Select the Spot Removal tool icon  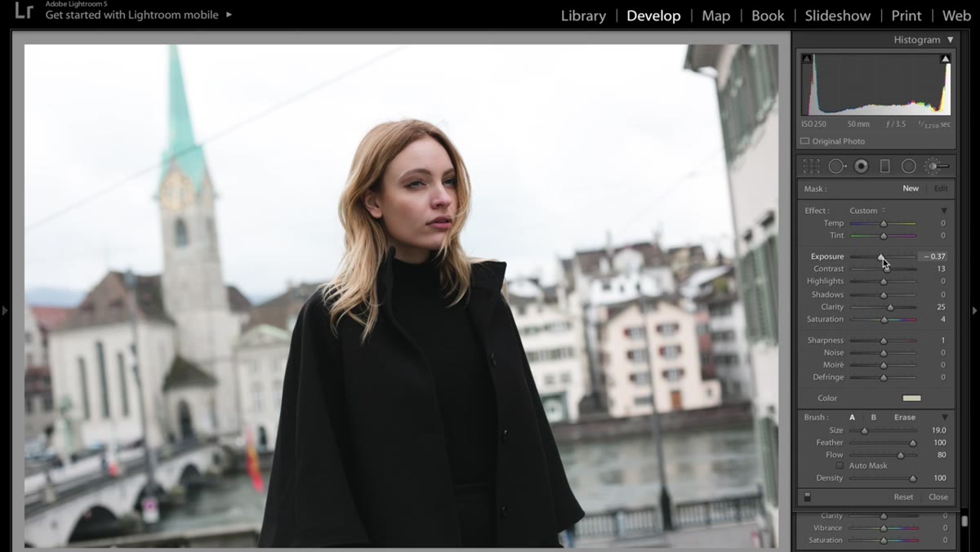838,167
